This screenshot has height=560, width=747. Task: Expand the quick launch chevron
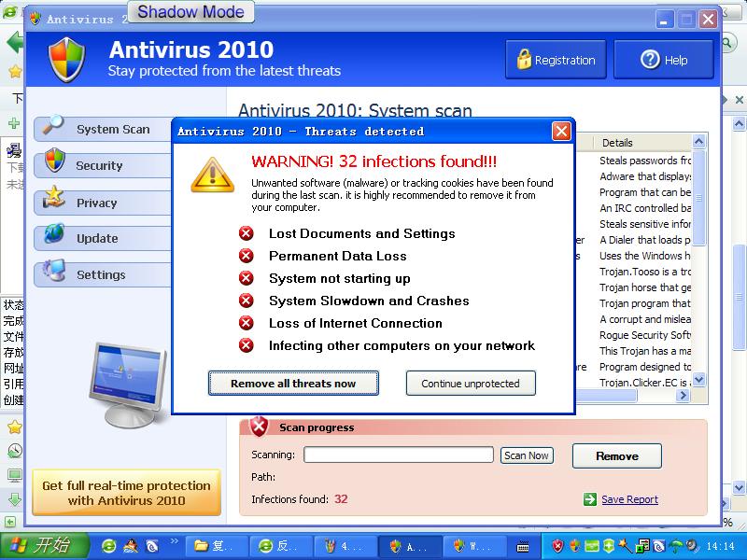175,540
